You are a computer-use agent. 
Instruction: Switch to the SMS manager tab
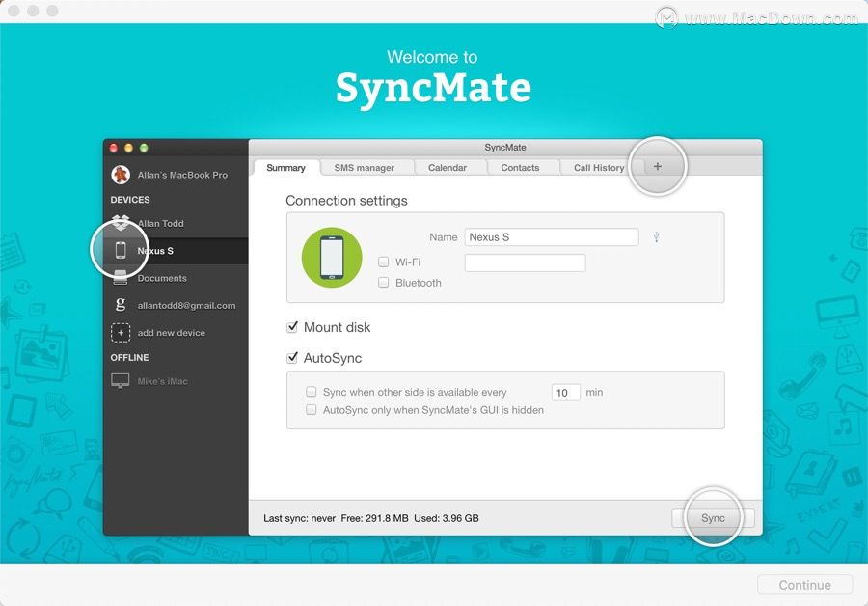point(364,167)
